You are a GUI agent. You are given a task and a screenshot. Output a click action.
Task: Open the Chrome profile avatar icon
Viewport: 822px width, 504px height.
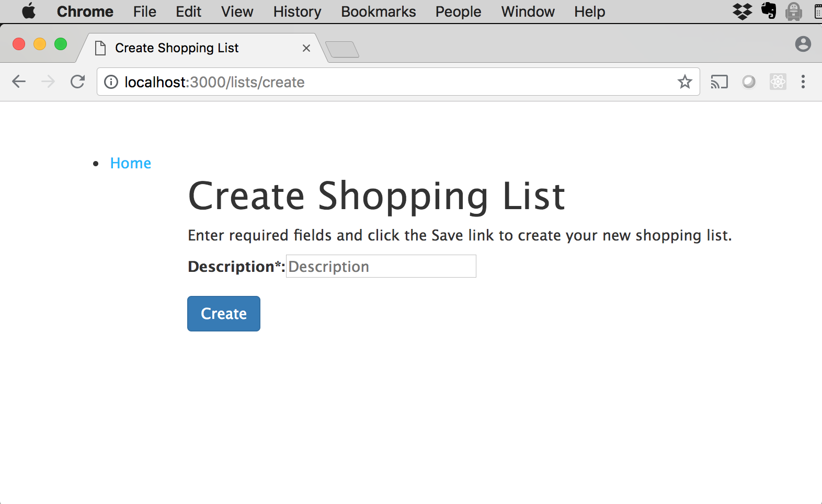coord(803,44)
